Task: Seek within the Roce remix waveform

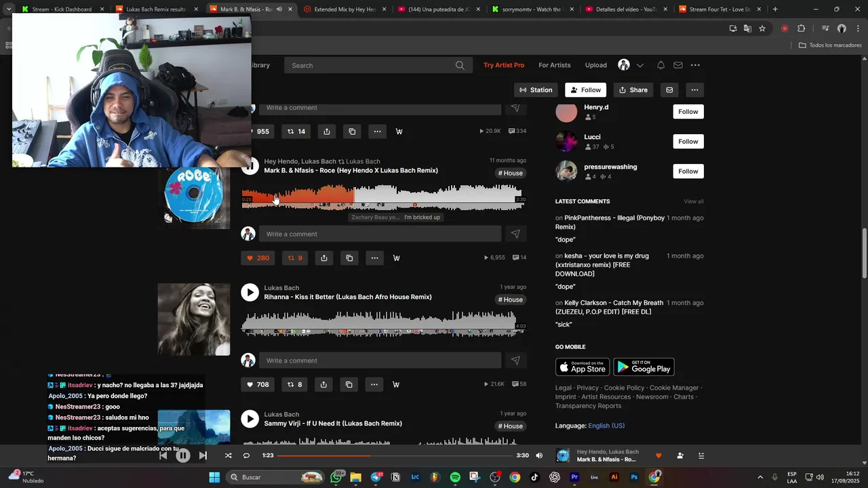Action: [x=383, y=197]
